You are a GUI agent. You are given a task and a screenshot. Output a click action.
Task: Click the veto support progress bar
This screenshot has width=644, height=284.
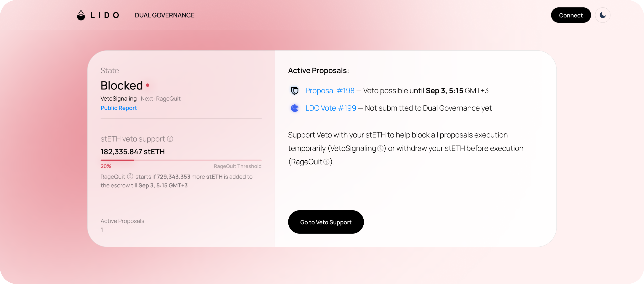click(x=181, y=160)
